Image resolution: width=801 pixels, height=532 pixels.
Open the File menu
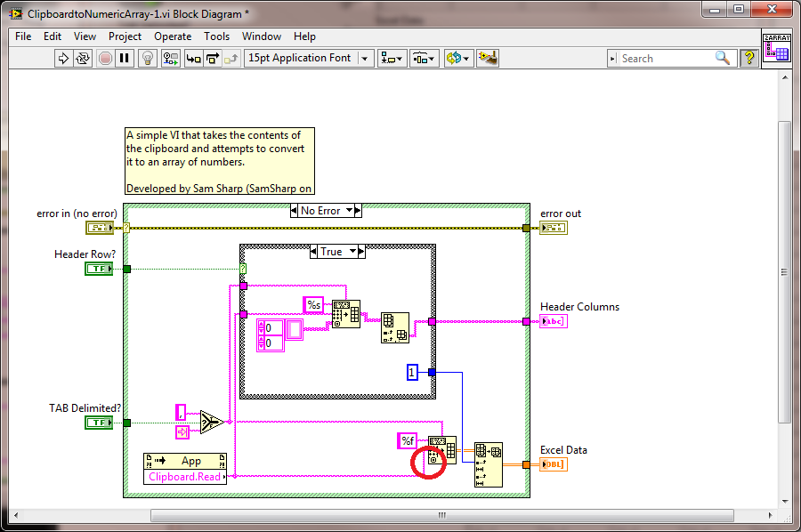coord(23,36)
